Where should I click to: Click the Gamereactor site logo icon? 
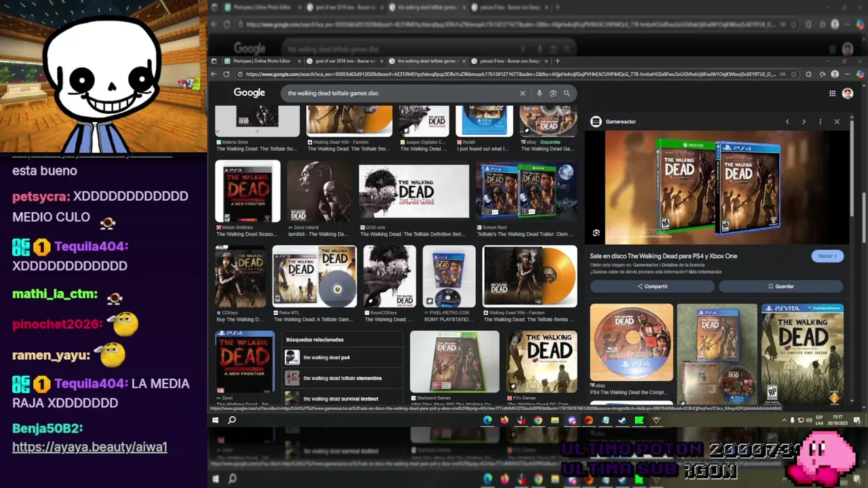[x=596, y=121]
